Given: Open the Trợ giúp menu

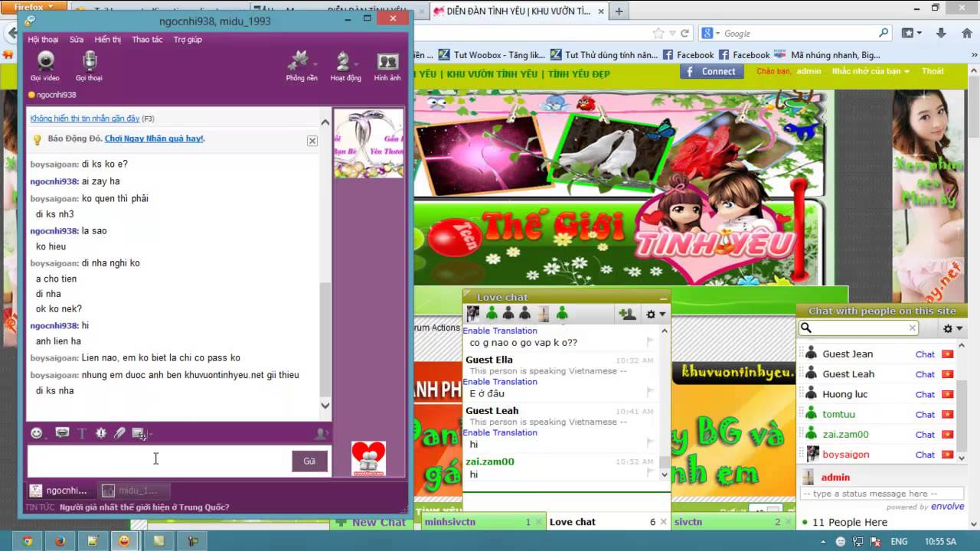Looking at the screenshot, I should pos(188,39).
